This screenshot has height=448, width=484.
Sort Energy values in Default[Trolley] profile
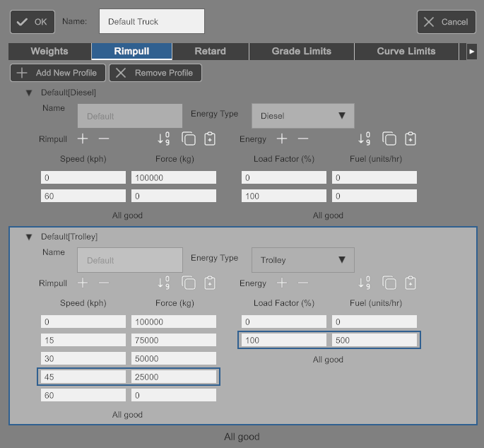point(364,283)
